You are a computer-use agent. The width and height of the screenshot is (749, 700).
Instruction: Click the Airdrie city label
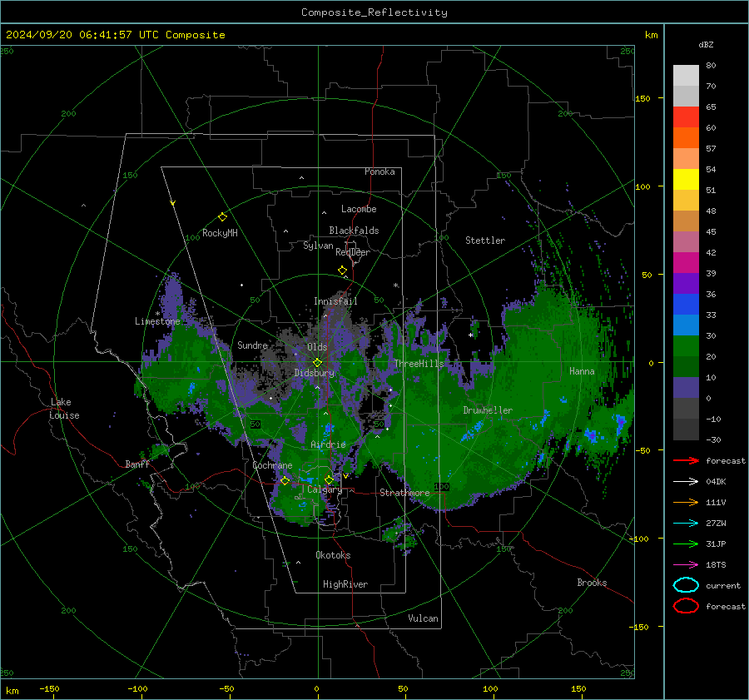pos(328,444)
